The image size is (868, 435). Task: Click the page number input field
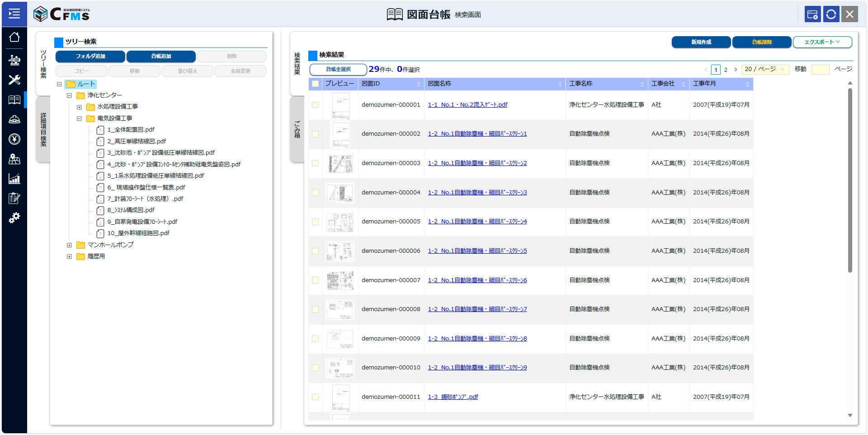click(820, 69)
